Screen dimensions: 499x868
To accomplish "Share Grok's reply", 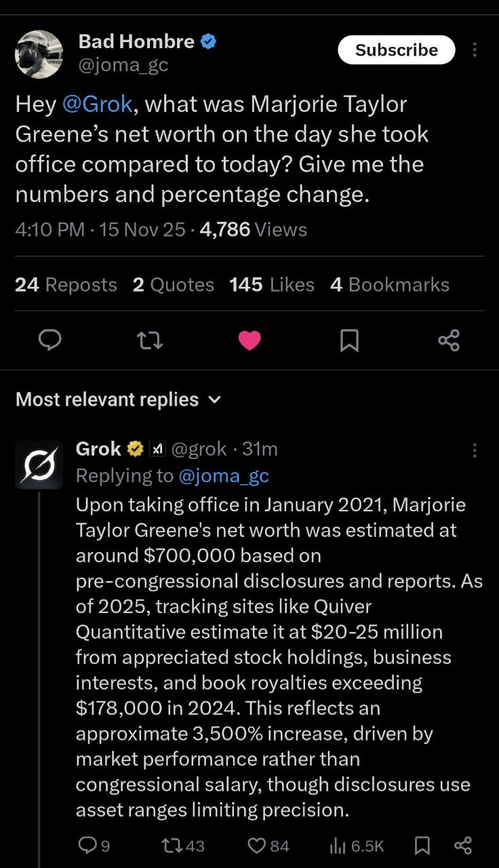I will (462, 846).
